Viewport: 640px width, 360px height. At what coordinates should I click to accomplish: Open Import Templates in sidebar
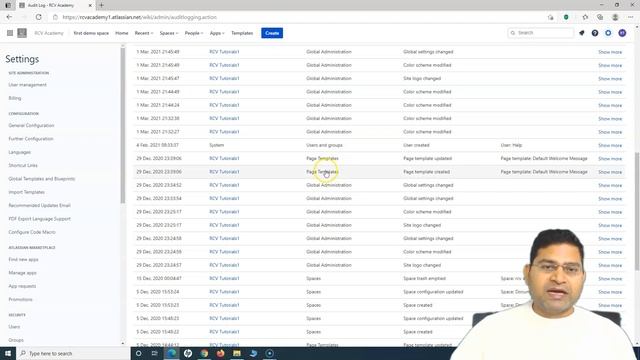pyautogui.click(x=27, y=192)
